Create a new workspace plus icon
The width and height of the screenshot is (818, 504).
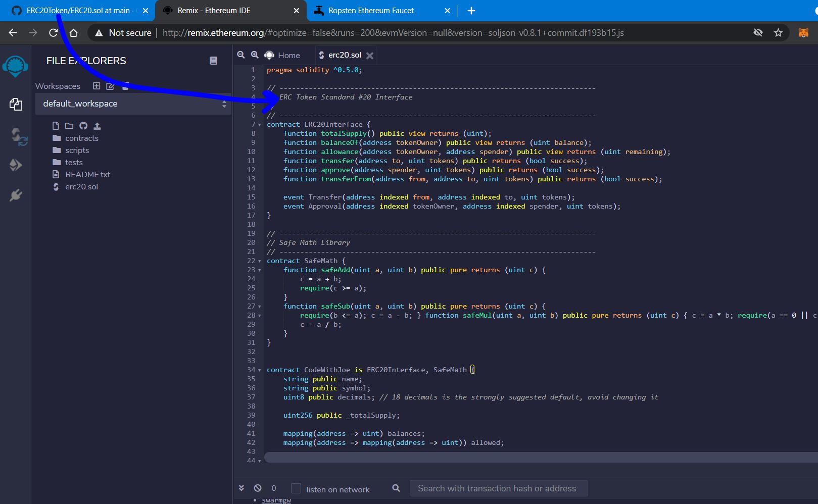tap(97, 86)
